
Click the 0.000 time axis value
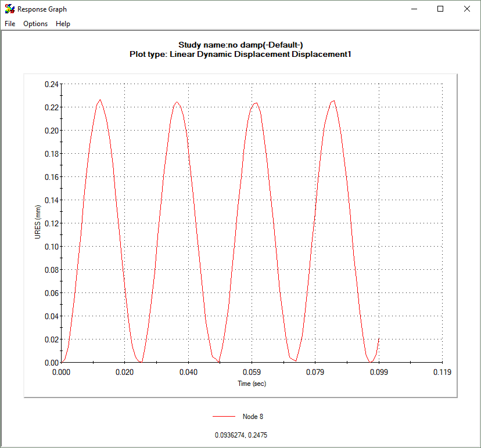[x=62, y=373]
